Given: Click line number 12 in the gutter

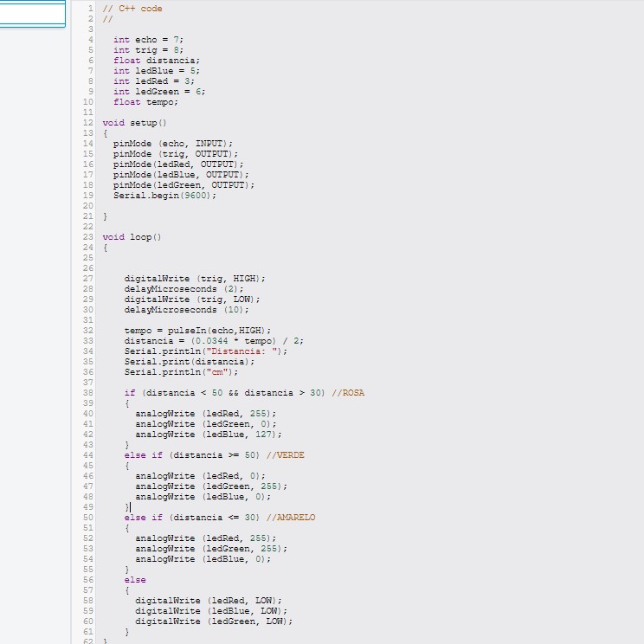Looking at the screenshot, I should click(x=87, y=123).
